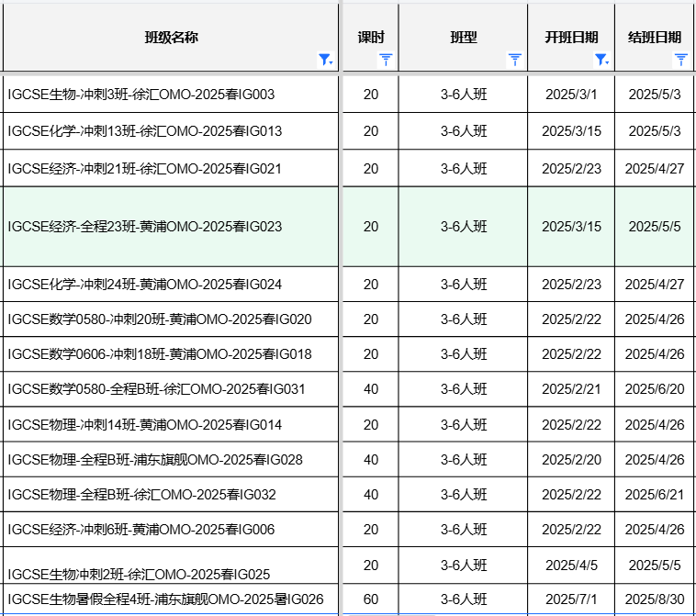This screenshot has height=616, width=696.
Task: Select cell IGCSE生物暑假全程4班-浦东旗舰OMO-2025暑IG026
Action: [171, 599]
